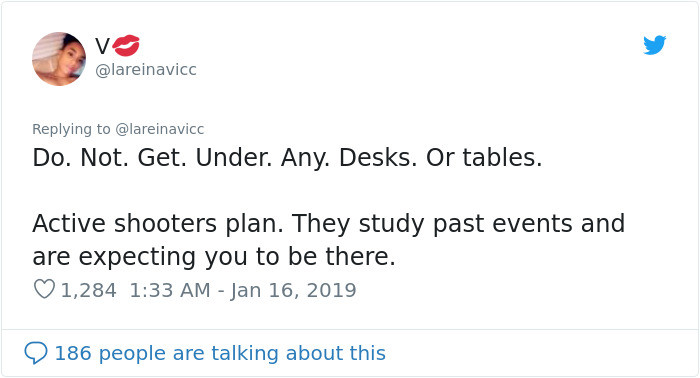Click the Replying to label
Viewport: 700px width, 378px height.
point(71,129)
